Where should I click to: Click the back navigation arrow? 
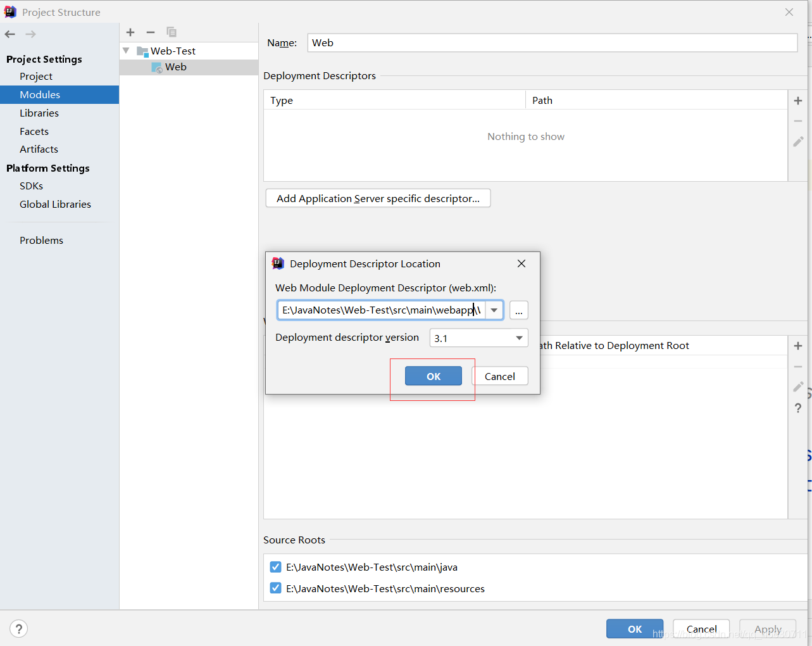[x=10, y=34]
